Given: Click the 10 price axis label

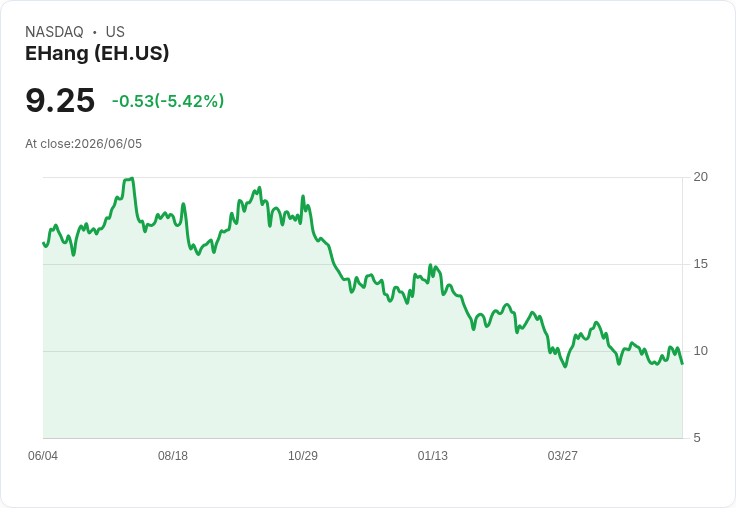Looking at the screenshot, I should tap(700, 351).
